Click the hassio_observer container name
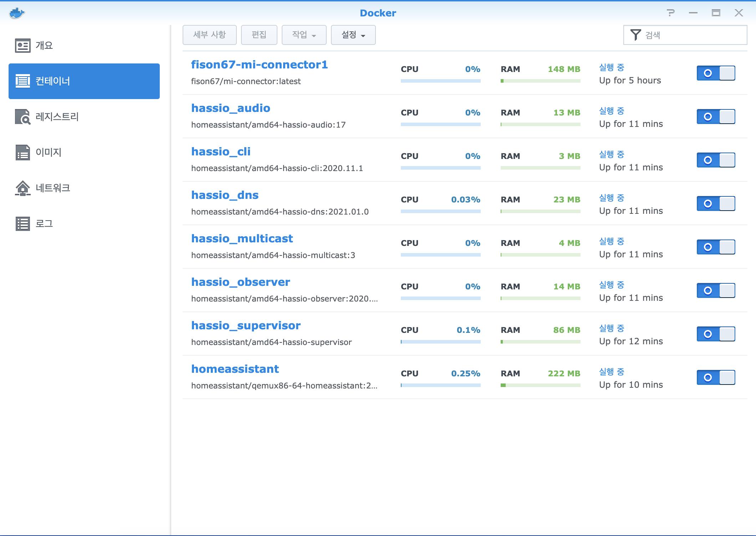The image size is (756, 536). [x=240, y=282]
